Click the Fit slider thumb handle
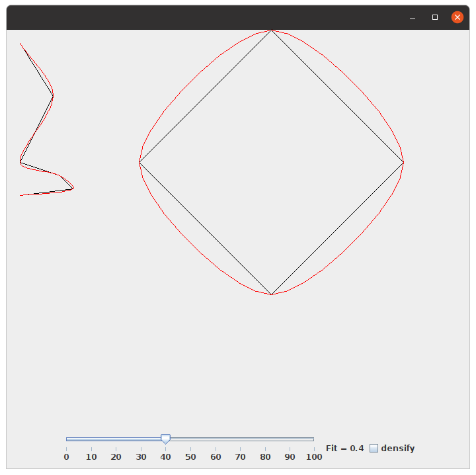Viewport: 476px width, 475px height. [165, 439]
